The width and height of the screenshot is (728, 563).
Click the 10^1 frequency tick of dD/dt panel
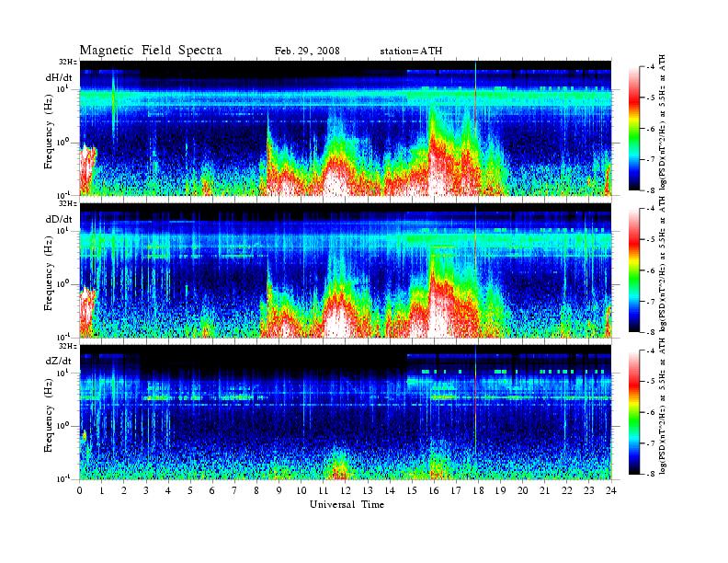(63, 229)
